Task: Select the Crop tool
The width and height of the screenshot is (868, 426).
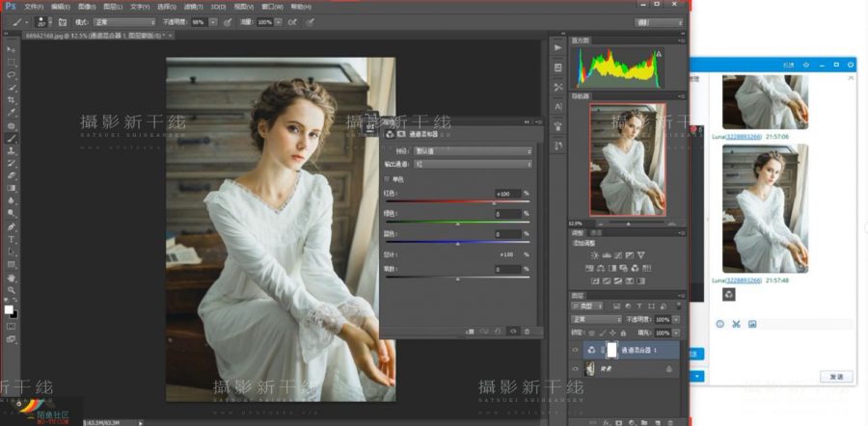Action: click(x=11, y=100)
